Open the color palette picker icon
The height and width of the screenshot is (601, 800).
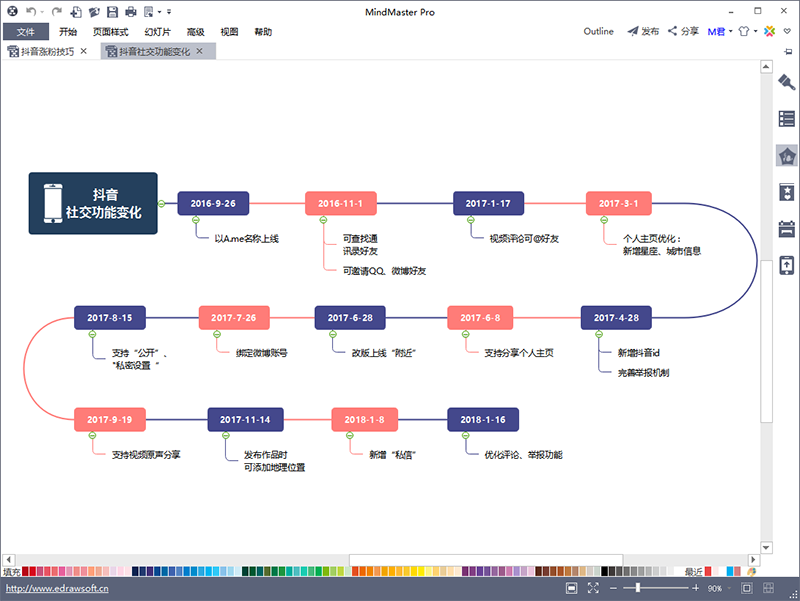click(752, 571)
